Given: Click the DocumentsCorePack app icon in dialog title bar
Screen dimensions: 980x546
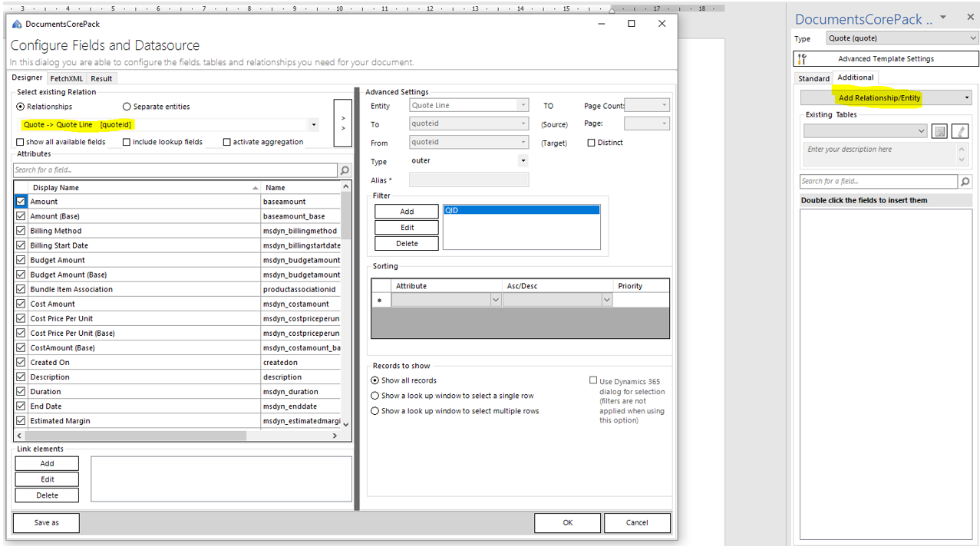Looking at the screenshot, I should [18, 24].
